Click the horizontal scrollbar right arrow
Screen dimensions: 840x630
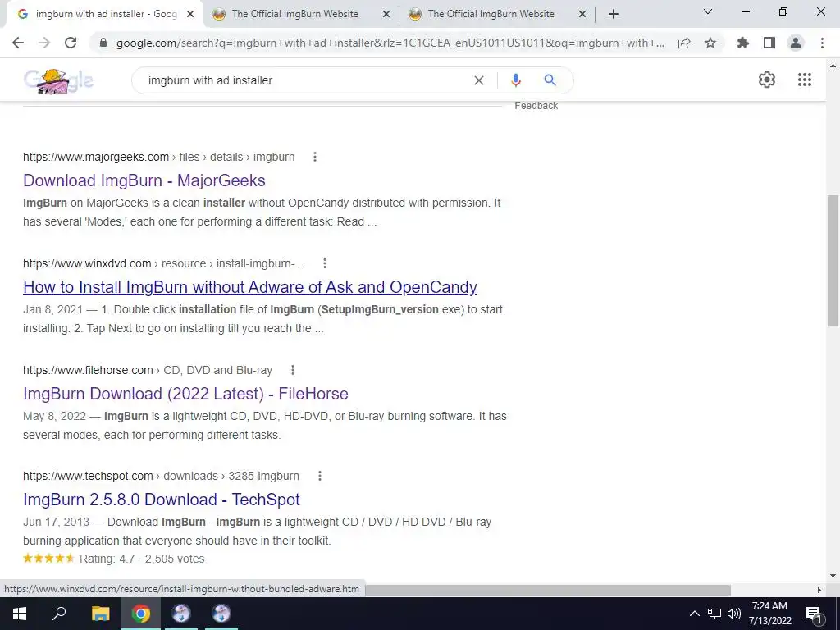click(819, 590)
